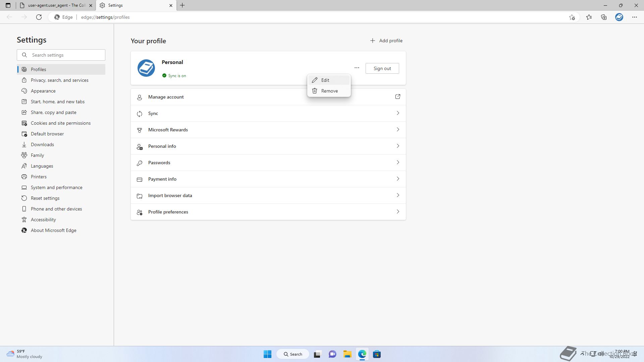Close the user-agent tab

[x=91, y=5]
